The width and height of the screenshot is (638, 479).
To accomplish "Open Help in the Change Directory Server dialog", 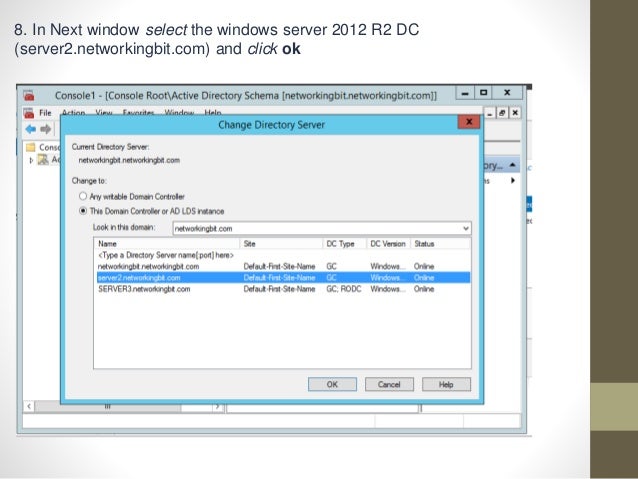I will tap(446, 384).
